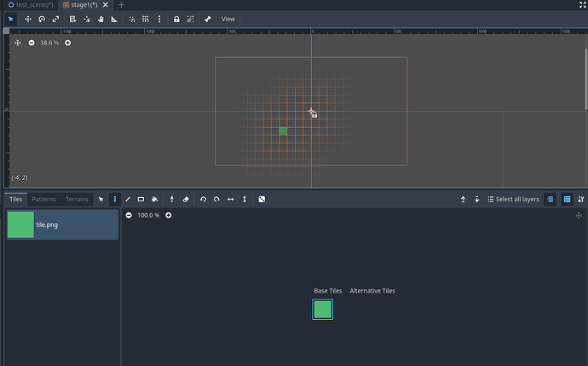The image size is (588, 366).
Task: Open the Select all layers dropdown
Action: coord(513,199)
